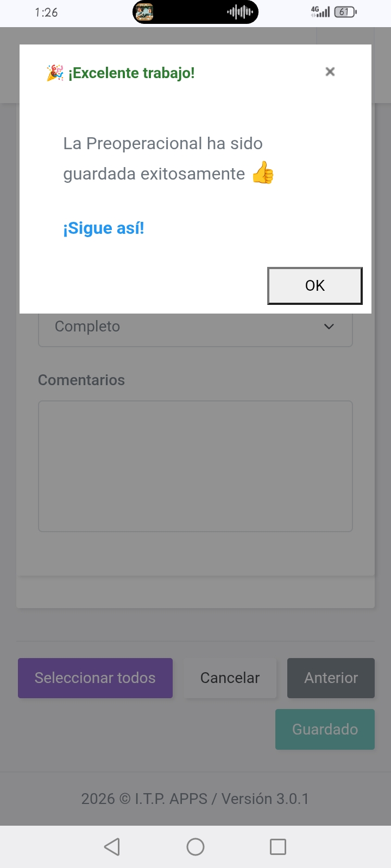This screenshot has height=868, width=391.
Task: Tap the ¡Sigue así! text
Action: coord(104,228)
